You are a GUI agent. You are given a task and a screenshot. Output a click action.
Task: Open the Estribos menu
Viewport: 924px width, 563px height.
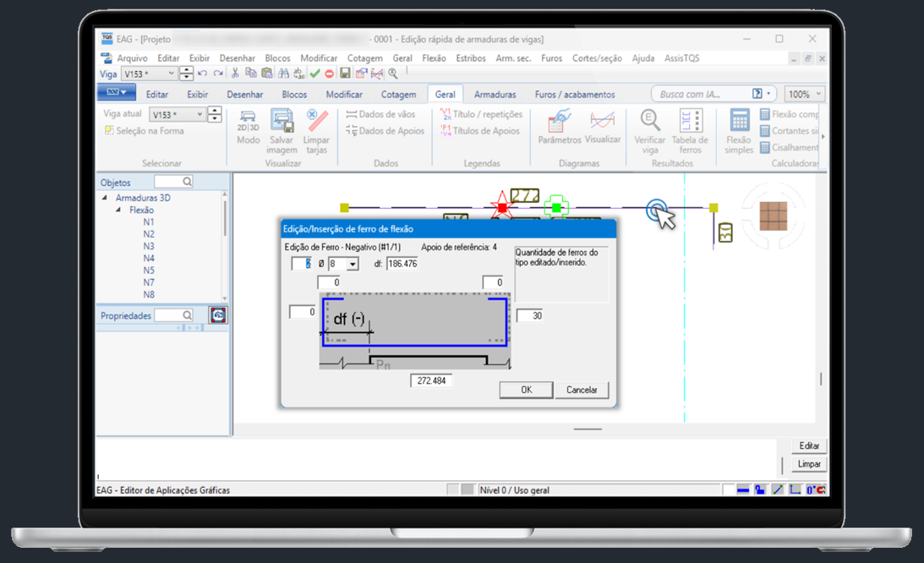[471, 58]
